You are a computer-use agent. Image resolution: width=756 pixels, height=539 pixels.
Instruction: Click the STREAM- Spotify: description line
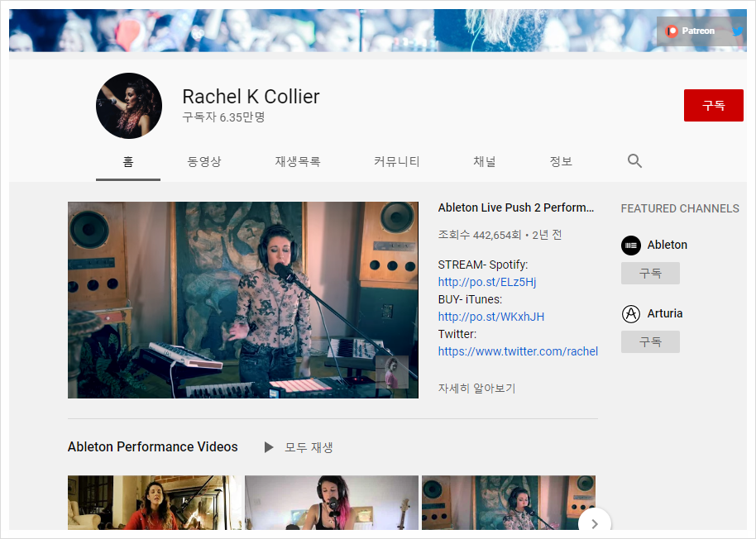[x=482, y=265]
